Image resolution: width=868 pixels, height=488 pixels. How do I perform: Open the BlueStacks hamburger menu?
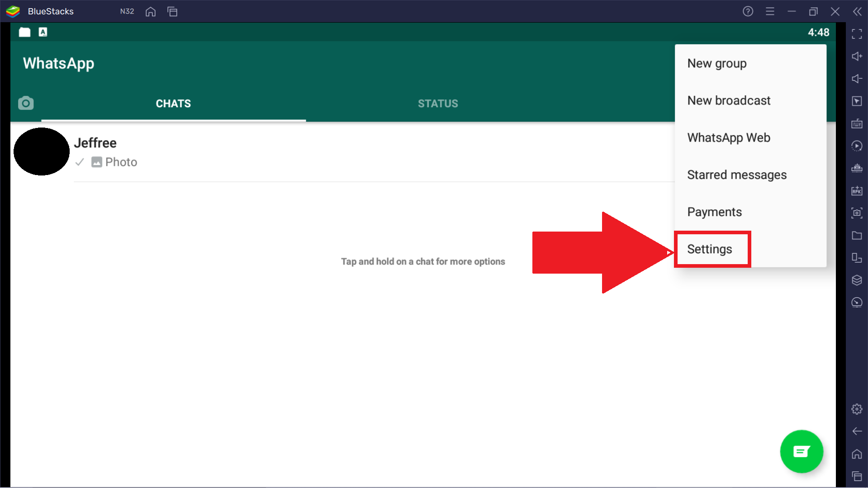point(770,11)
